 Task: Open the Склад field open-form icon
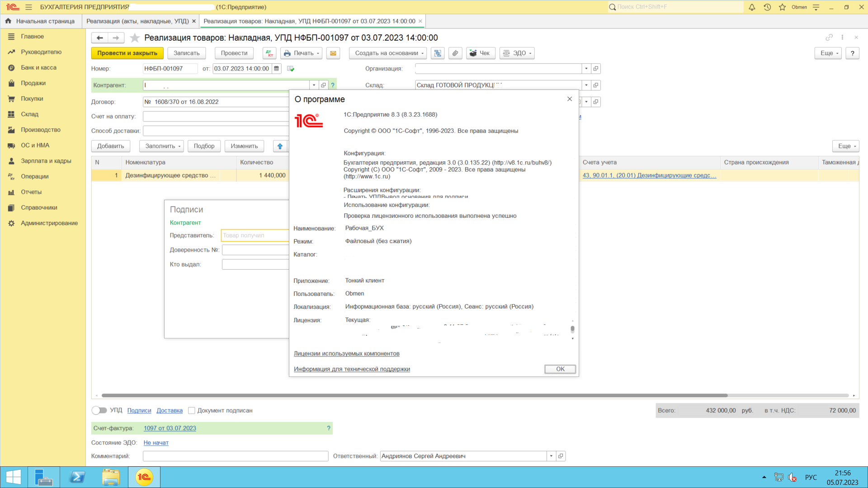596,85
